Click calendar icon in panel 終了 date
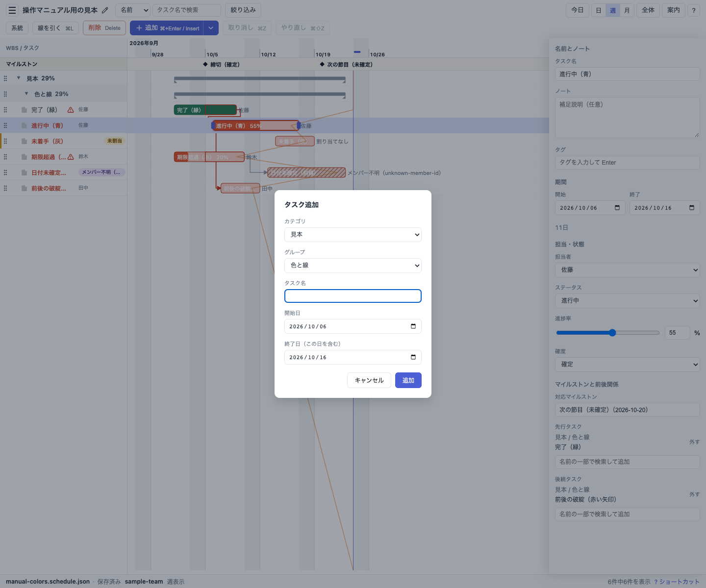 coord(692,208)
